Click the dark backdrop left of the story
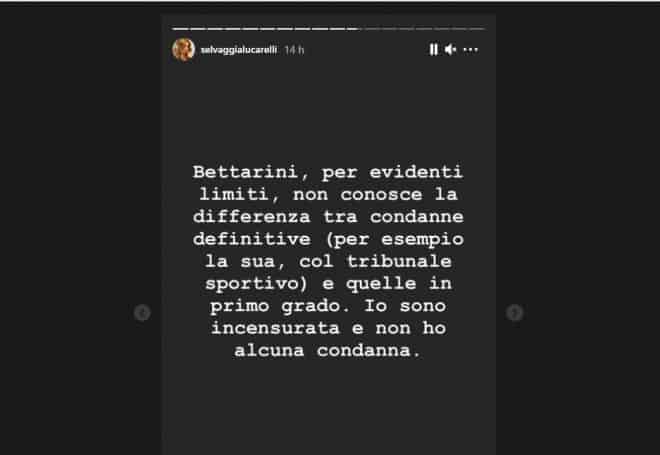The image size is (660, 455). click(80, 227)
